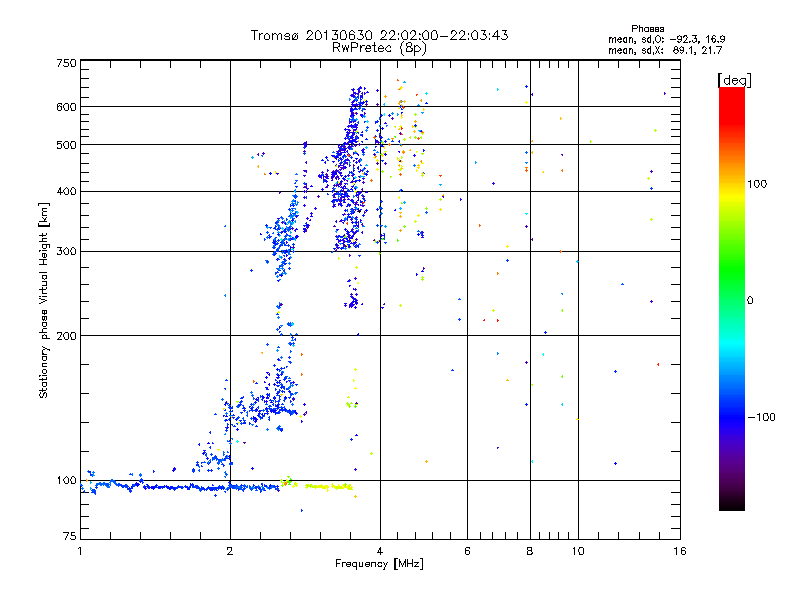
Task: Click the y-axis tick label '100'
Action: click(66, 481)
